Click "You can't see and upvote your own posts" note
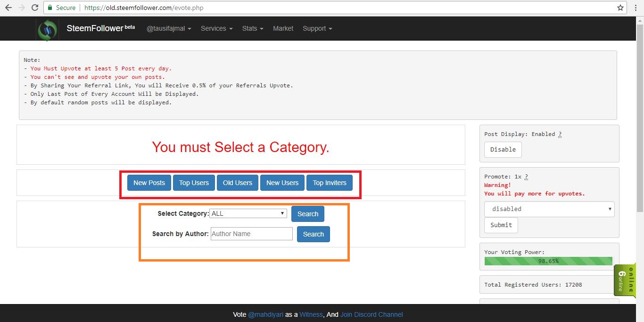This screenshot has width=644, height=322. tap(98, 77)
